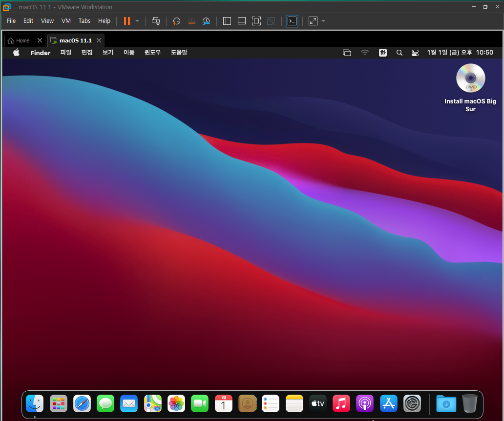Revert VM to previous snapshot
Screen dimensions: 504x421
(191, 21)
